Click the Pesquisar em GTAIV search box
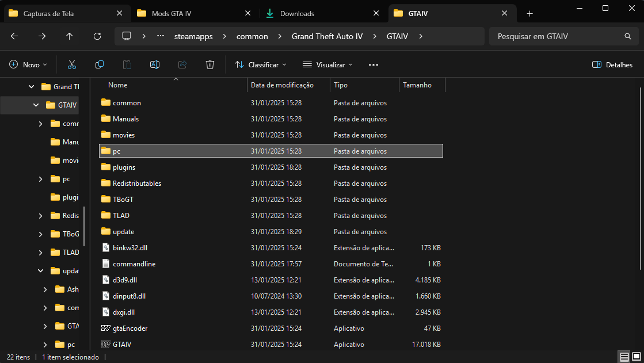 coord(558,36)
